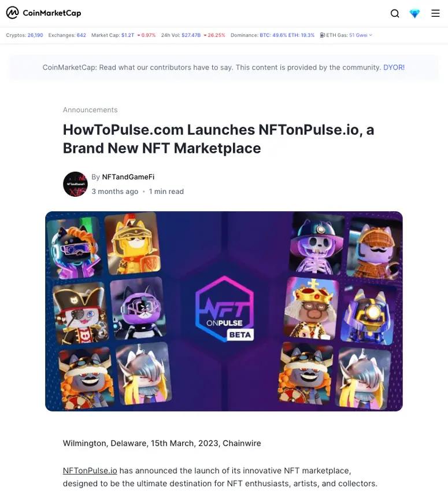Click the Market Cap $1.2T value
The width and height of the screenshot is (448, 493).
pos(128,35)
